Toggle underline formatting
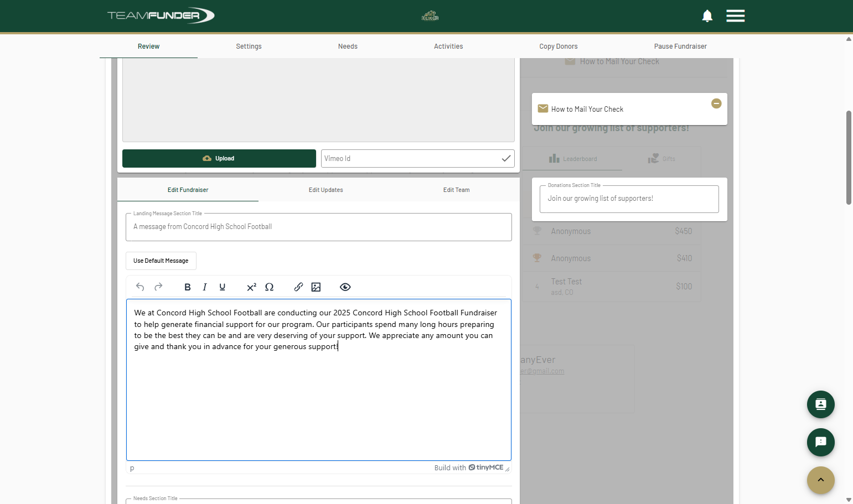 coord(223,287)
